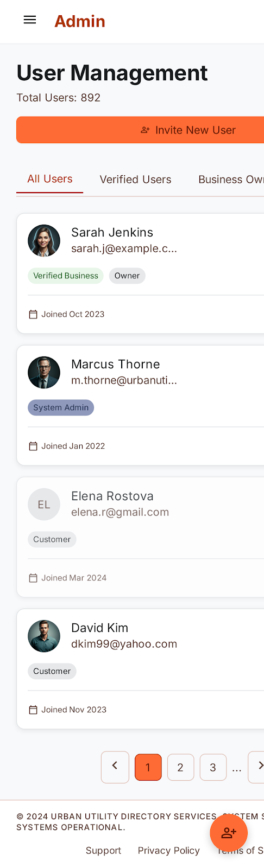Click calendar icon beside Joined Oct 2023
264x868 pixels.
coord(33,314)
